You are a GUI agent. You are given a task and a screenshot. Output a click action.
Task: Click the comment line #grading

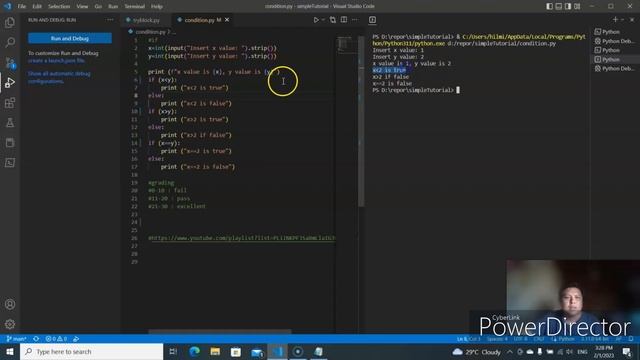click(161, 183)
